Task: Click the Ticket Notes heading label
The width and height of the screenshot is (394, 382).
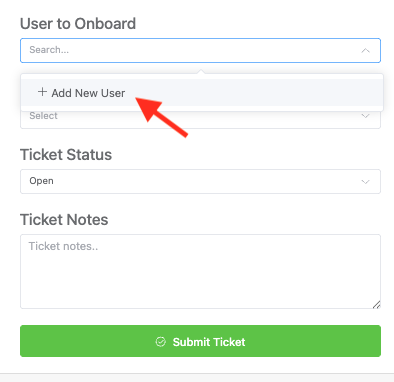Action: click(x=64, y=220)
